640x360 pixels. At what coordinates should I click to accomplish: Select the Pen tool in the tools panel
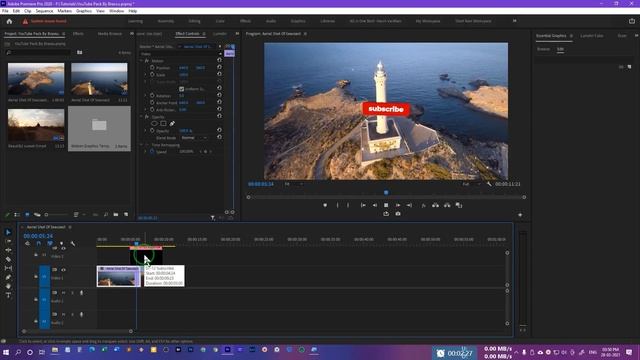pyautogui.click(x=8, y=277)
